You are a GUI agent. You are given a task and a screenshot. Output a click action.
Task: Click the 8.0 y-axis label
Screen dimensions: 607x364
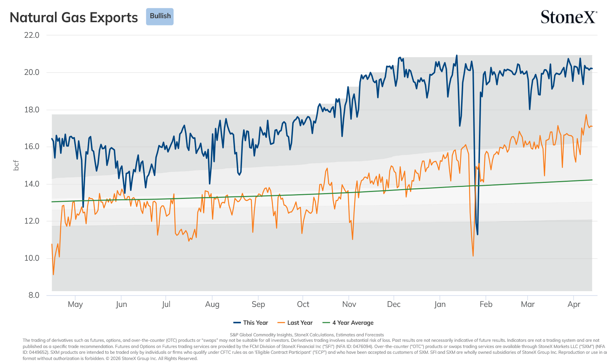pos(34,295)
